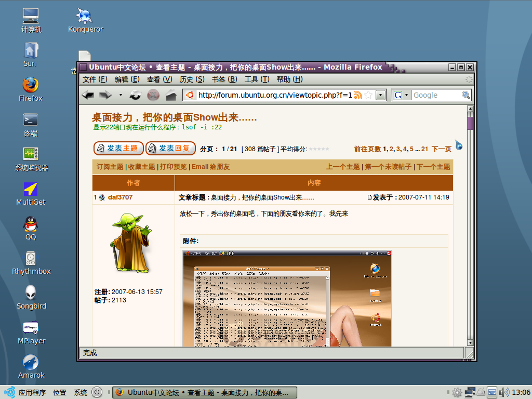
Task: Click the Yoda avatar image
Action: (131, 243)
